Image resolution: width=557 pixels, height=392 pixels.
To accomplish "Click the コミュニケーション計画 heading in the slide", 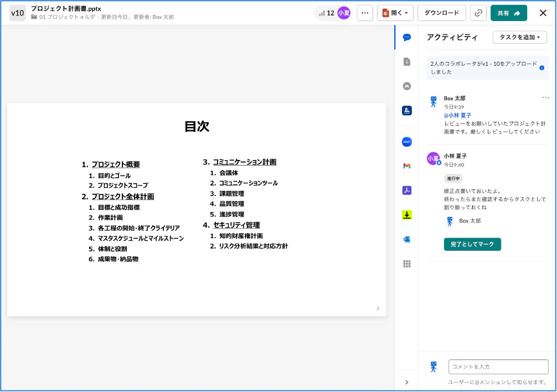I will point(245,162).
